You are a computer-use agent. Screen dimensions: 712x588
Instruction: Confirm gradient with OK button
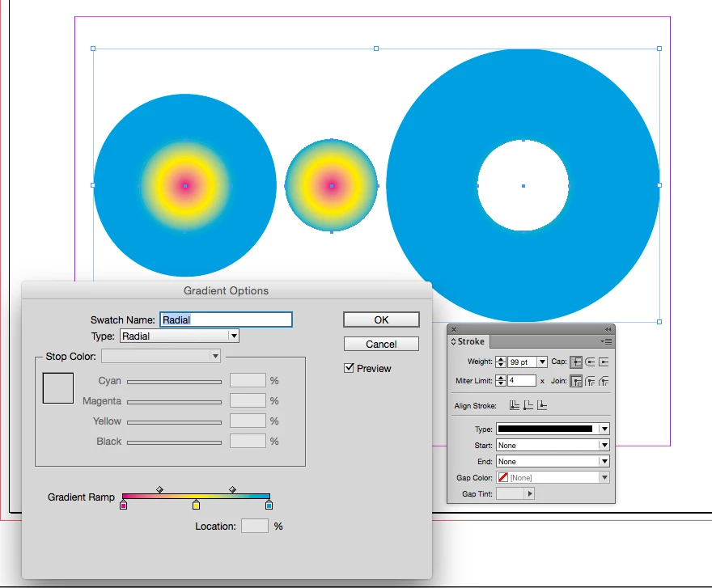[381, 319]
